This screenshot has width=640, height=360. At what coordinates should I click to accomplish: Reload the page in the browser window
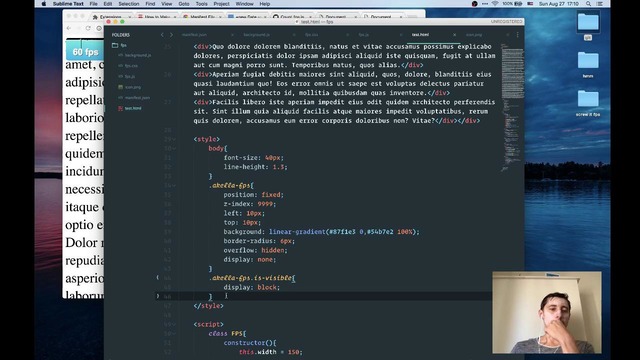click(x=88, y=28)
